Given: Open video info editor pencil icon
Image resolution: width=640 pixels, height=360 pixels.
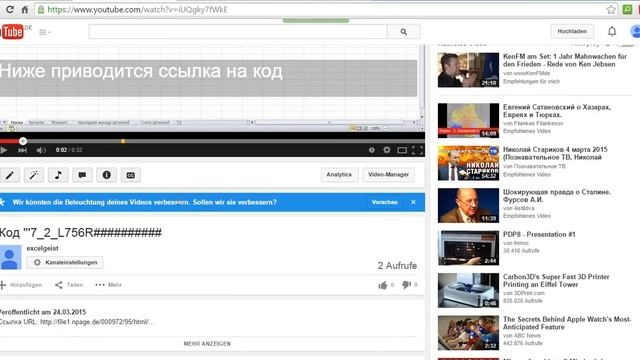Looking at the screenshot, I should pos(9,175).
